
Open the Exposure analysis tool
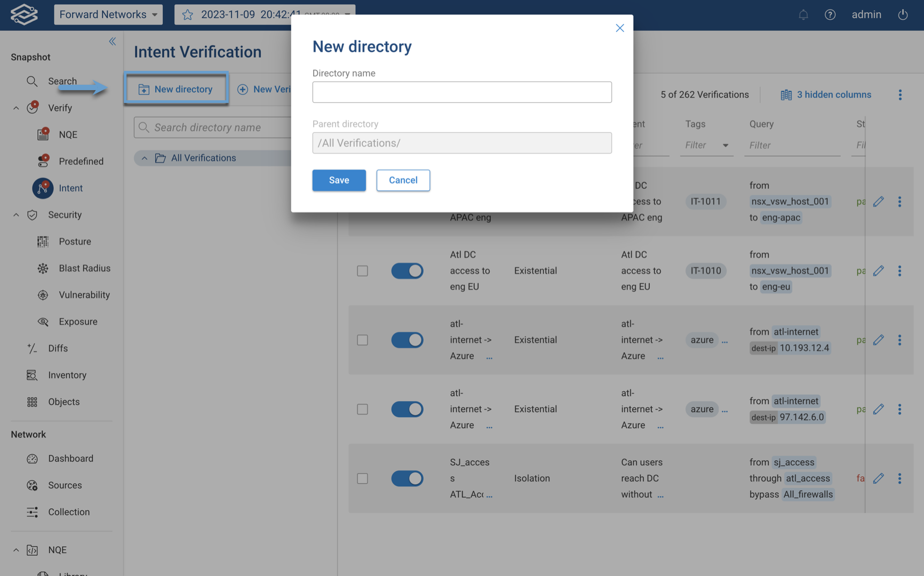pos(43,321)
